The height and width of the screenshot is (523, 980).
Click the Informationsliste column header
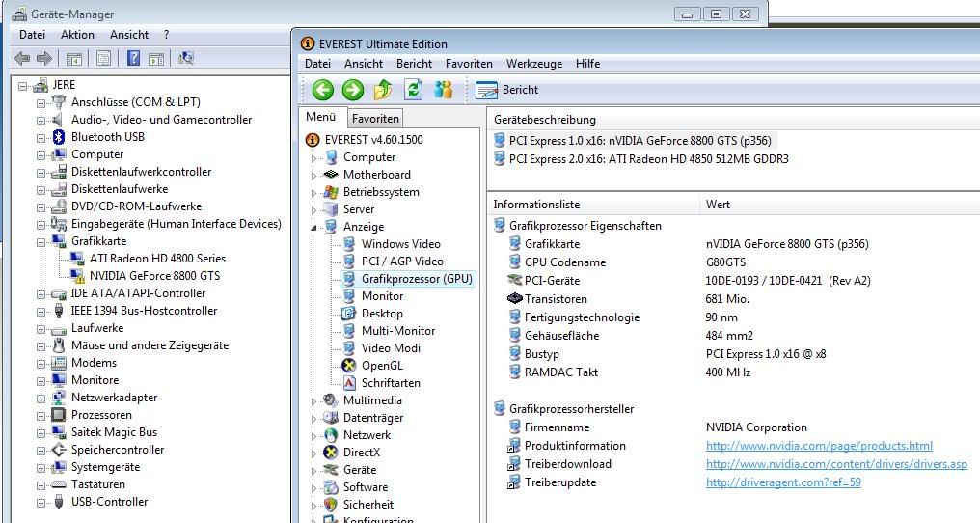pyautogui.click(x=594, y=205)
